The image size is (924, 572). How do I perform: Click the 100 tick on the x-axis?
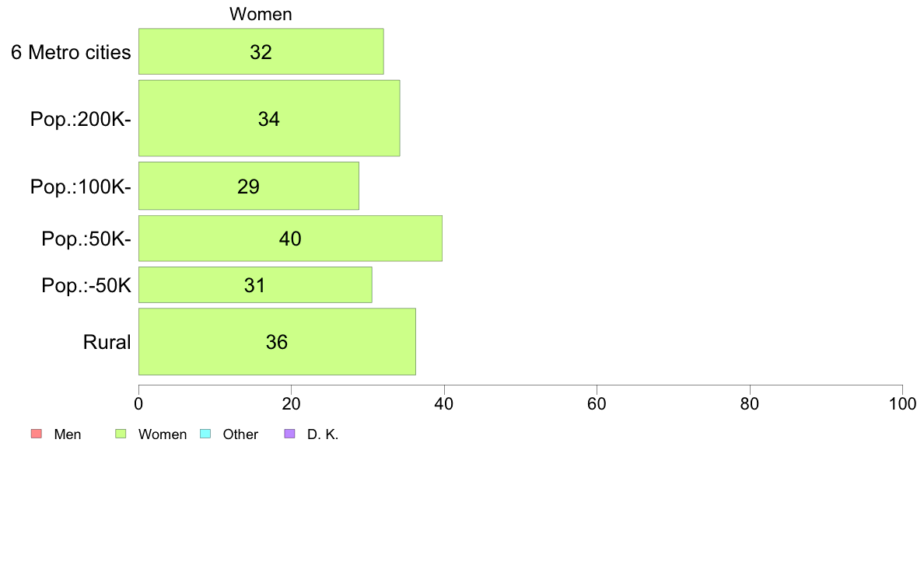[x=902, y=403]
